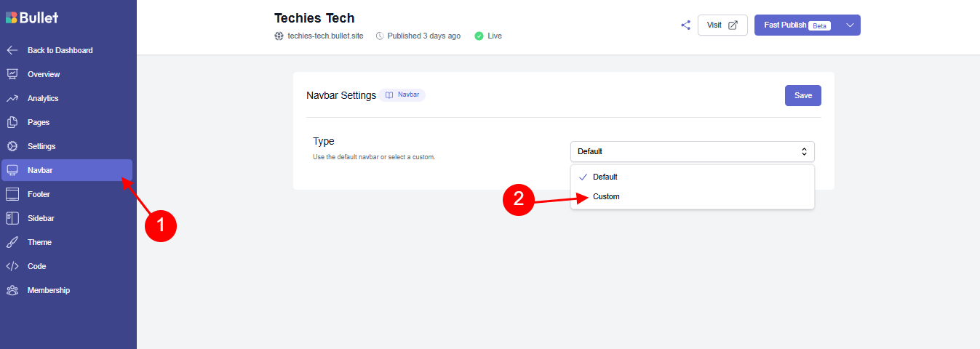
Task: Click the Type field label
Action: click(324, 141)
